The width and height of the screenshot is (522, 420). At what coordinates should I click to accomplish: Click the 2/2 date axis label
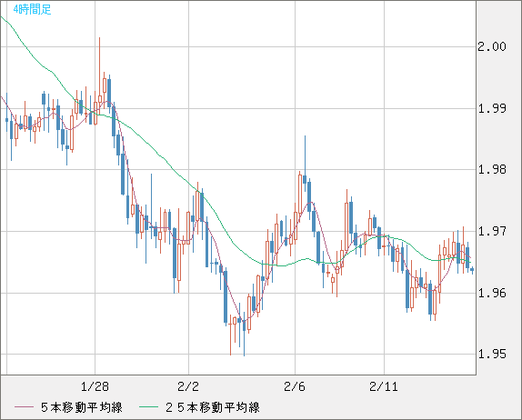188,386
